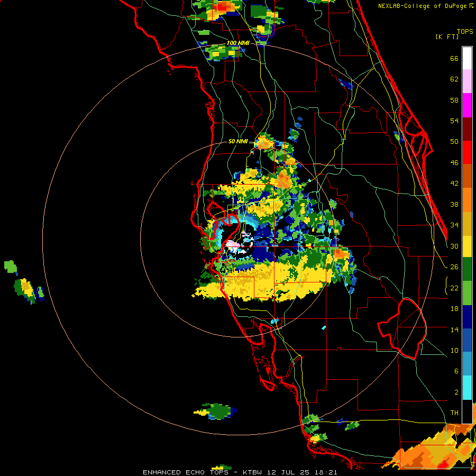476x476 pixels.
Task: Click the [K FT] unit label
Action: pyautogui.click(x=447, y=36)
